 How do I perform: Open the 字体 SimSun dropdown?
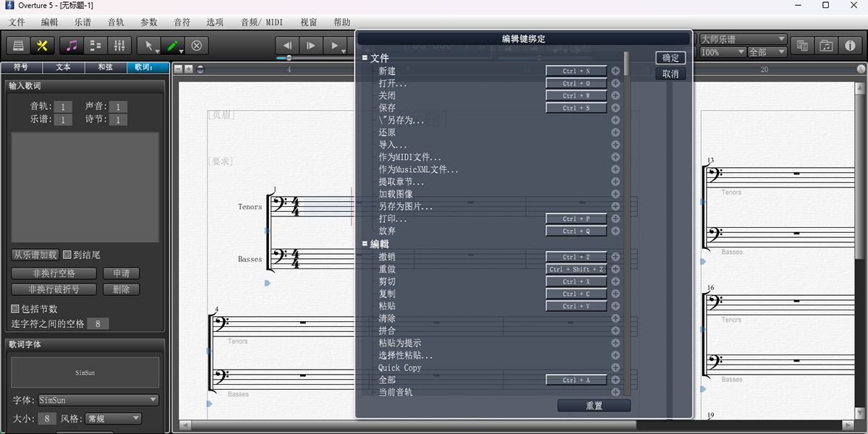(98, 400)
